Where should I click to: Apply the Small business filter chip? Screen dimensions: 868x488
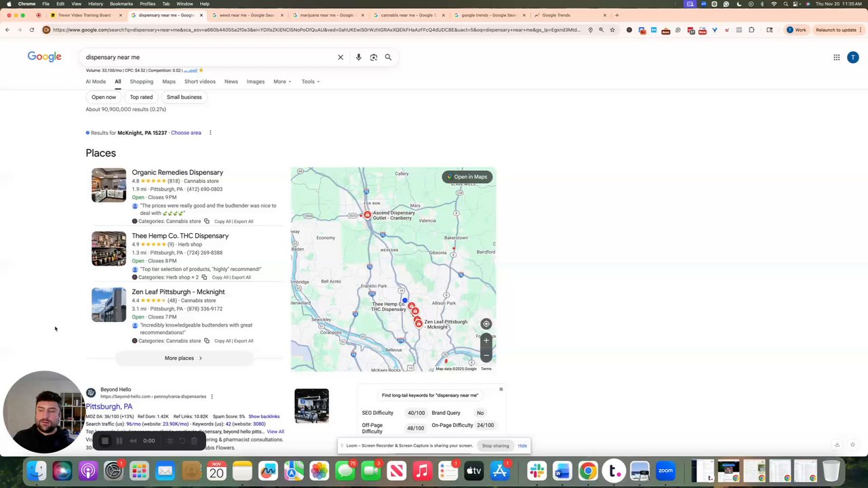pyautogui.click(x=184, y=97)
